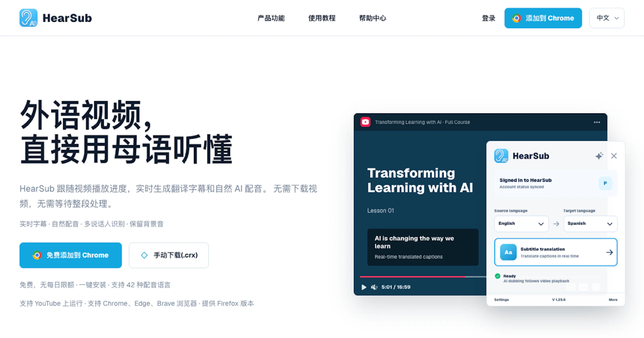Click More in the HearSub popup footer

[x=613, y=299]
